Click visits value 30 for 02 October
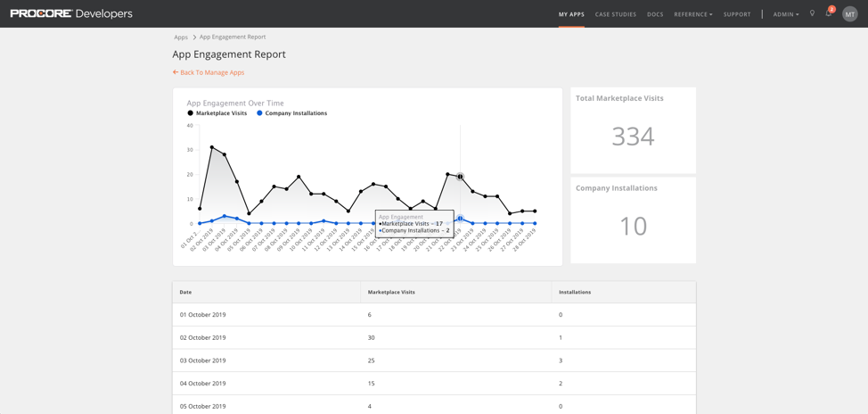The width and height of the screenshot is (868, 414). pos(371,337)
